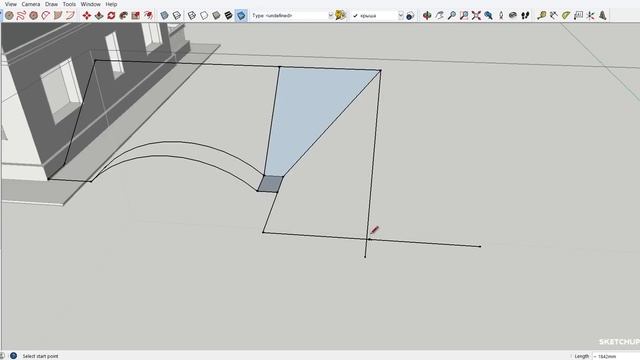The image size is (640, 360).
Task: Click the Previous view icon
Action: click(489, 16)
